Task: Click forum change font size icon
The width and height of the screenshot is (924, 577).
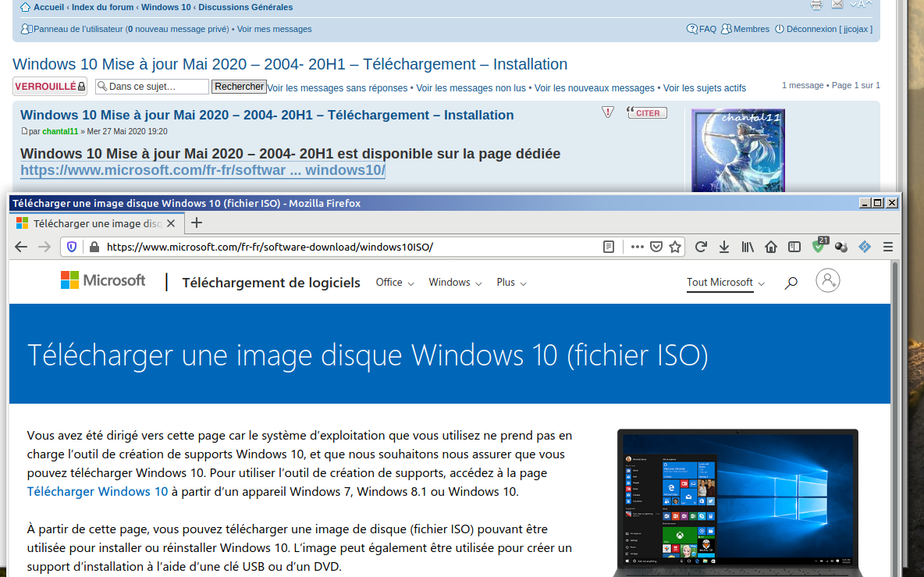Action: click(861, 4)
